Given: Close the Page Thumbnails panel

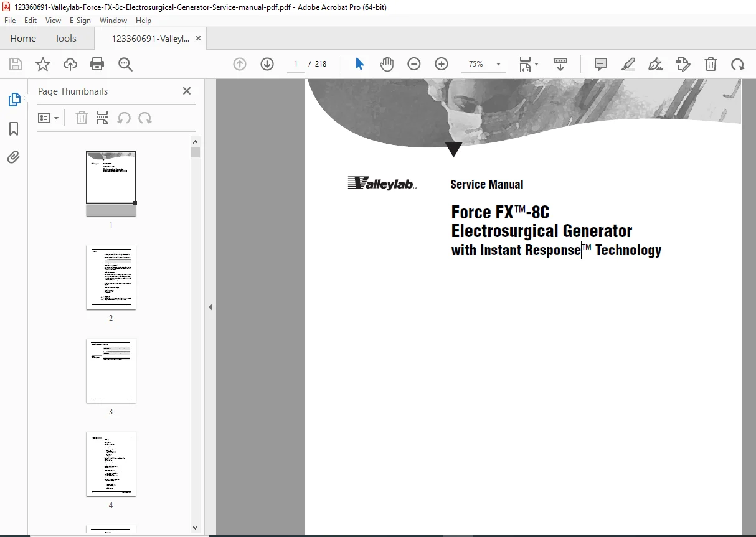Looking at the screenshot, I should 186,91.
